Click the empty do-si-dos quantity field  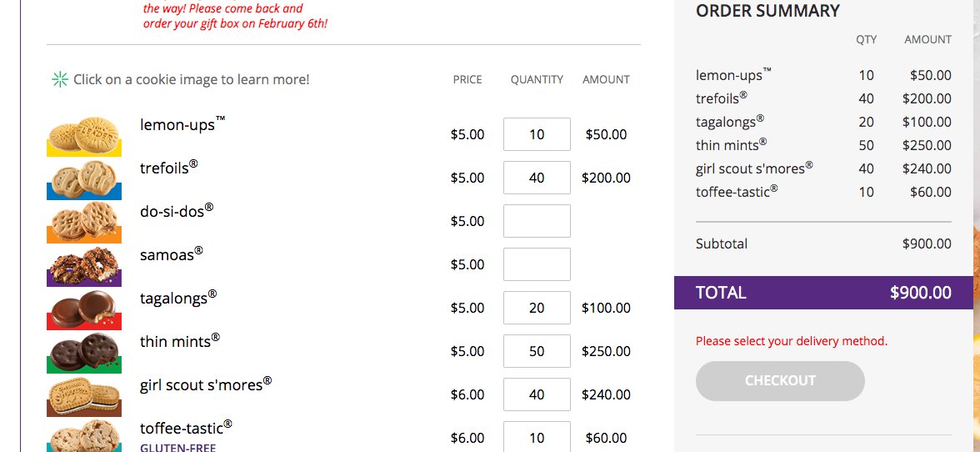(537, 221)
